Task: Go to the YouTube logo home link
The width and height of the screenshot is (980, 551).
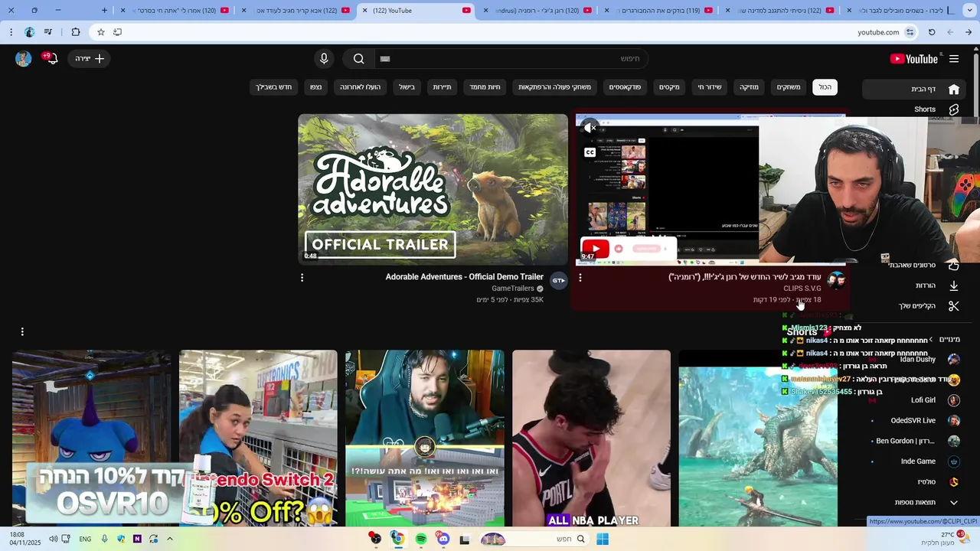Action: (x=914, y=59)
